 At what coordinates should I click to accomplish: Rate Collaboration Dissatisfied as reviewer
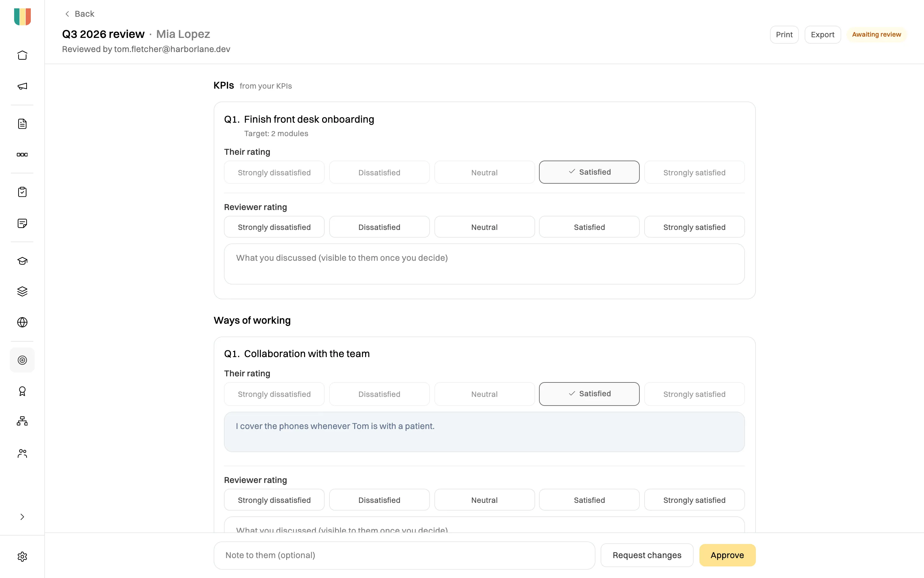coord(379,500)
